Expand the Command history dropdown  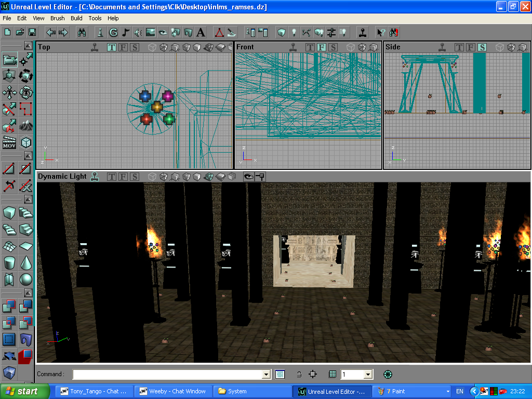click(267, 374)
